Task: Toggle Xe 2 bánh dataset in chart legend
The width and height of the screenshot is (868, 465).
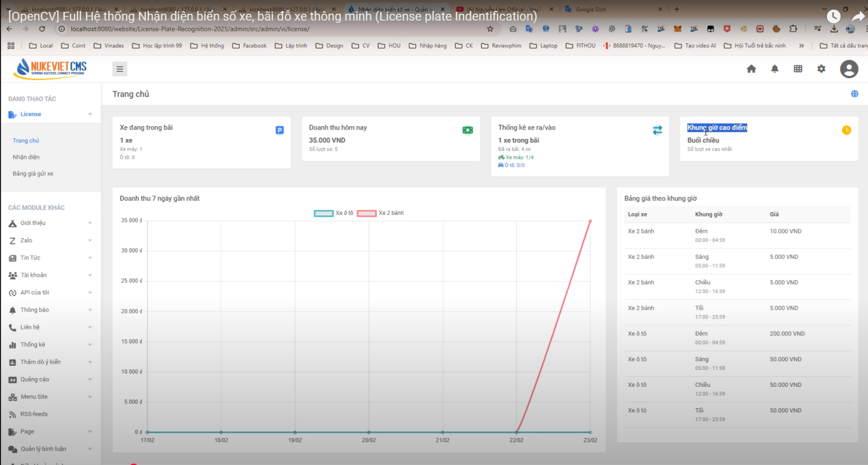Action: [381, 213]
